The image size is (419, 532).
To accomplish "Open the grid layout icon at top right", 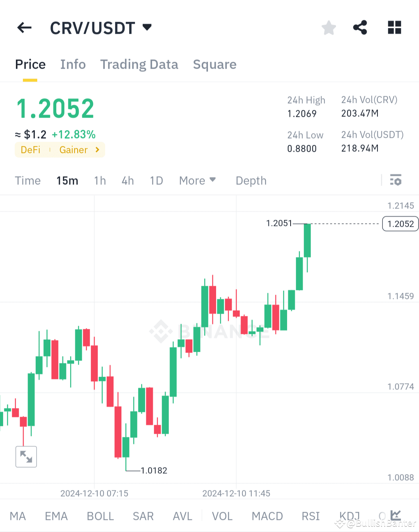I will click(x=394, y=28).
